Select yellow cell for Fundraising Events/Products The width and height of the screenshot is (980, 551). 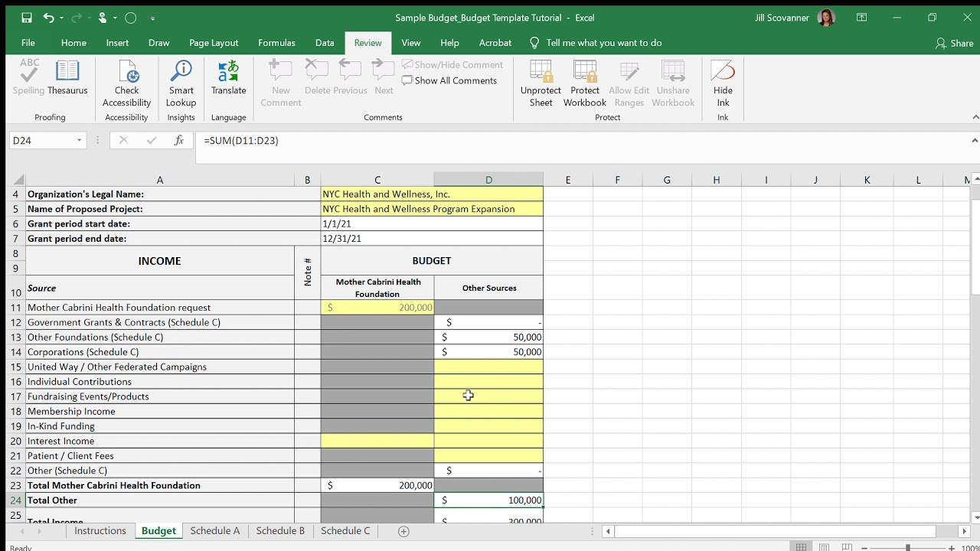tap(488, 396)
